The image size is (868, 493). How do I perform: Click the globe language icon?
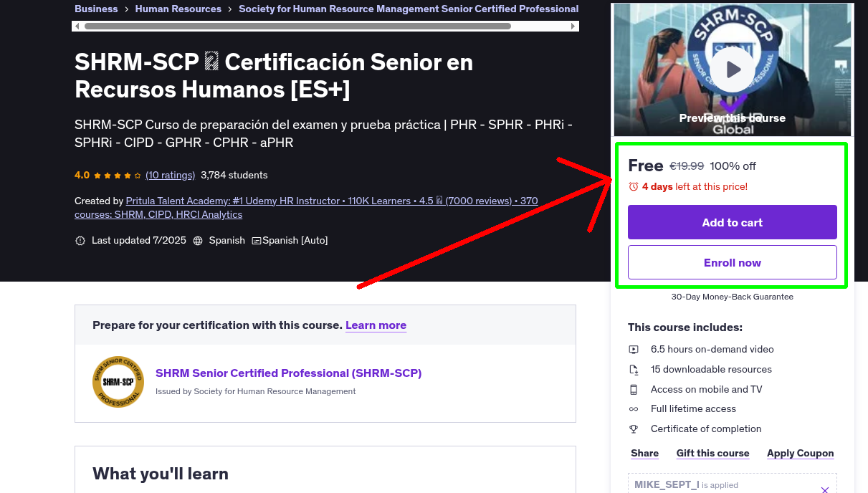point(198,241)
